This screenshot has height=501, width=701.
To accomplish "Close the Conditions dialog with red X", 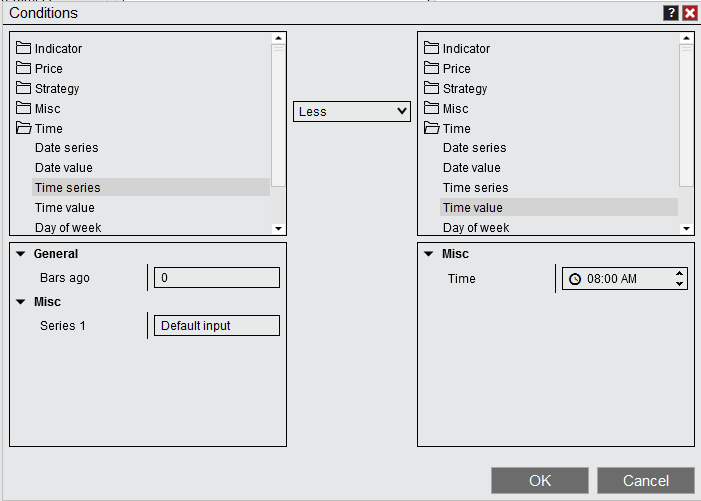I will click(689, 13).
